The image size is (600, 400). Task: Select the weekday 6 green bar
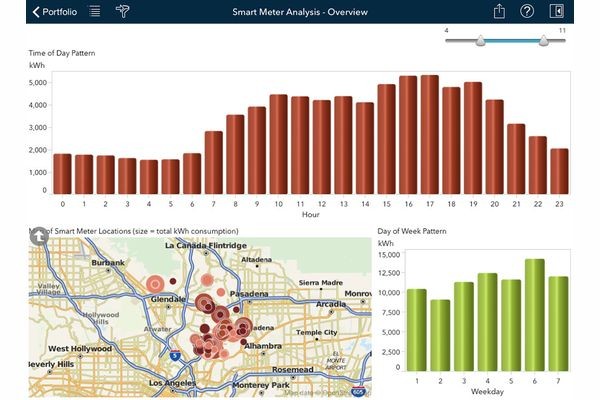[x=534, y=314]
